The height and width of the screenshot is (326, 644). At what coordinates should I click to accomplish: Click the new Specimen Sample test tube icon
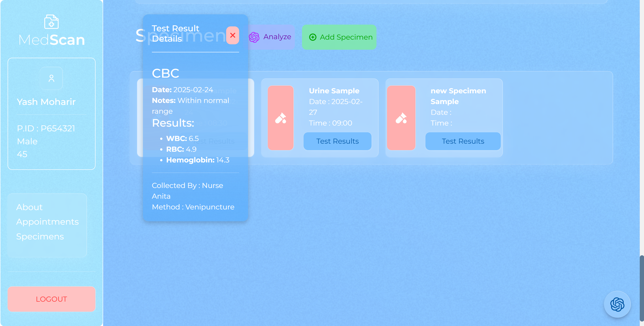click(401, 118)
